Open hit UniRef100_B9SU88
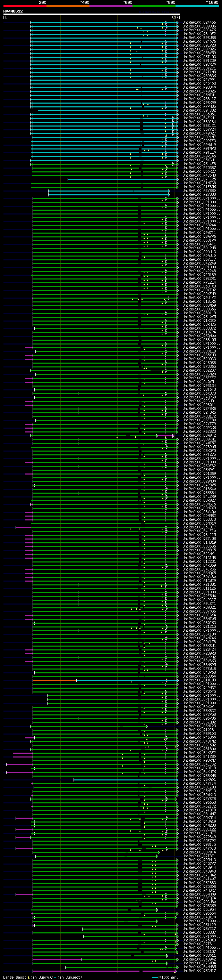Image resolution: width=222 pixels, height=980 pixels. pyautogui.click(x=199, y=38)
